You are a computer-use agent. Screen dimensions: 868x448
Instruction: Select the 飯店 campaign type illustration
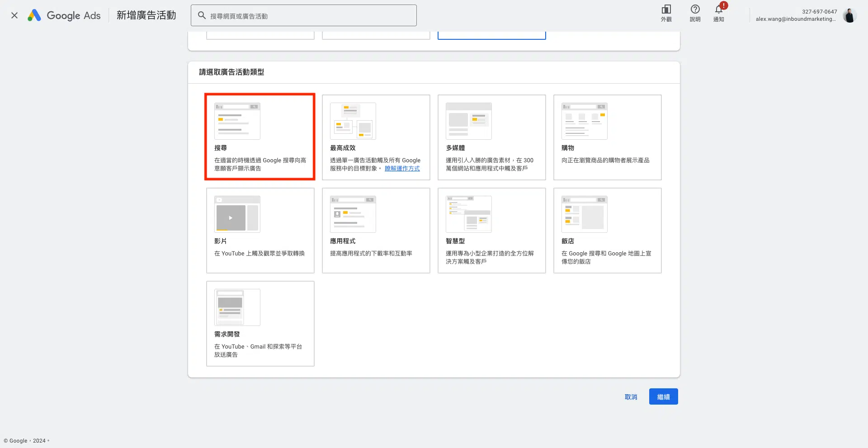point(584,214)
